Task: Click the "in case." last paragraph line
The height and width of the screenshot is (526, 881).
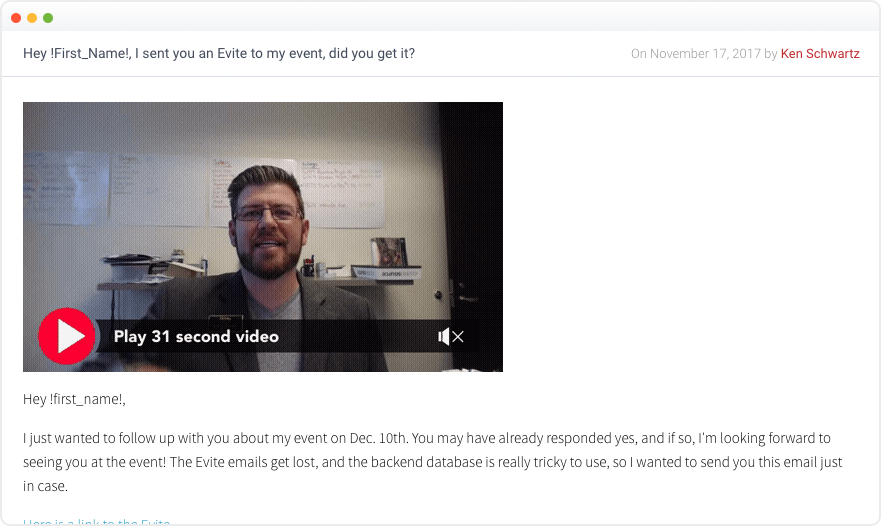Action: pos(46,486)
